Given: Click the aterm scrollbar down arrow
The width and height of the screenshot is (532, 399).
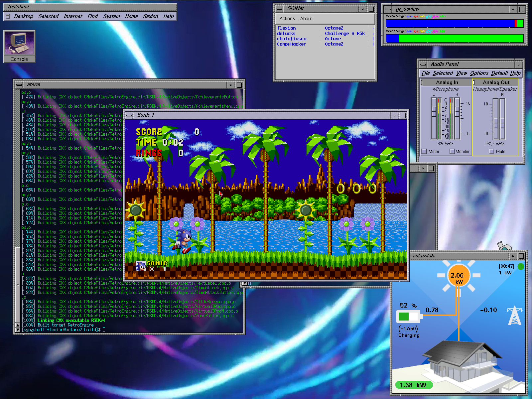Looking at the screenshot, I should tap(18, 330).
